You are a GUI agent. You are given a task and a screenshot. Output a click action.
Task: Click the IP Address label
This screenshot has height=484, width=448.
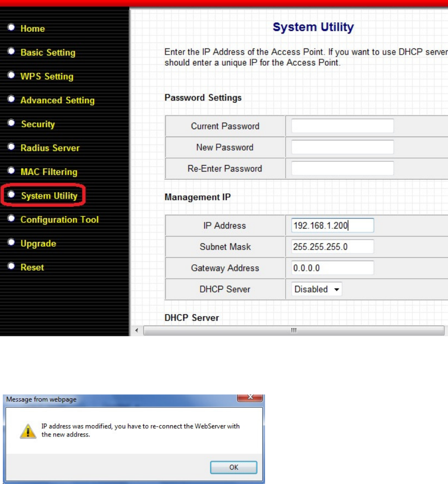(x=224, y=226)
